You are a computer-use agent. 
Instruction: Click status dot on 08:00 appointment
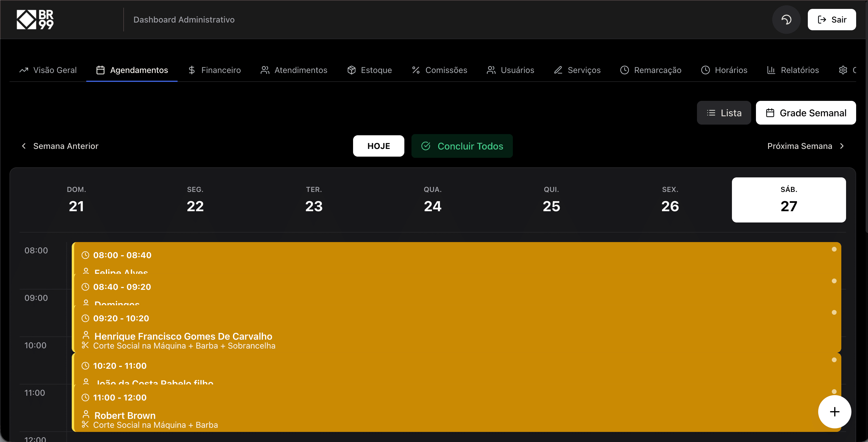[x=834, y=249]
